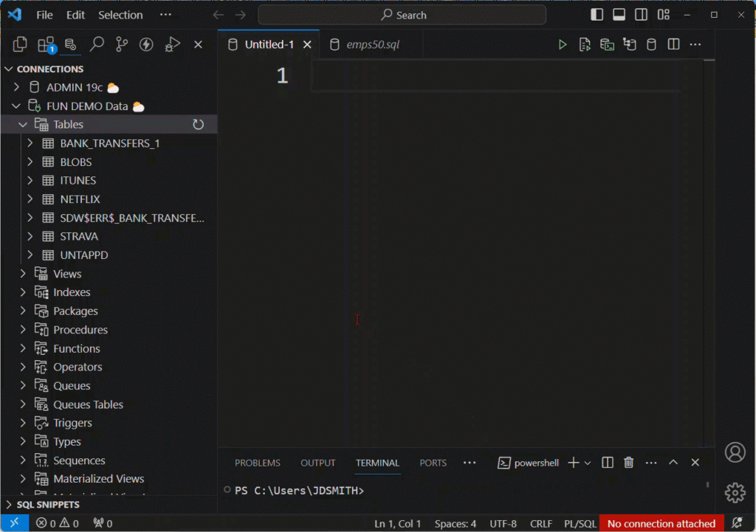Split the editor to the right
756x532 pixels.
tap(673, 45)
